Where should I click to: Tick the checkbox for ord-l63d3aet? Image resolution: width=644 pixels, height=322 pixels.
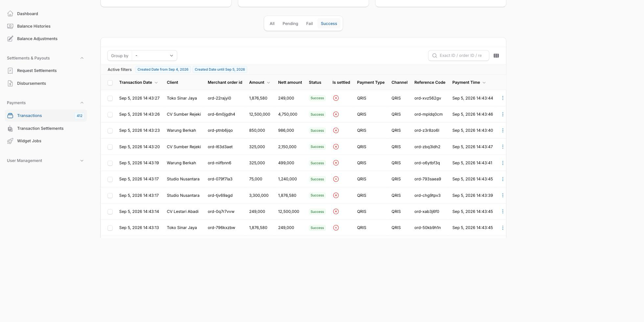tap(110, 147)
